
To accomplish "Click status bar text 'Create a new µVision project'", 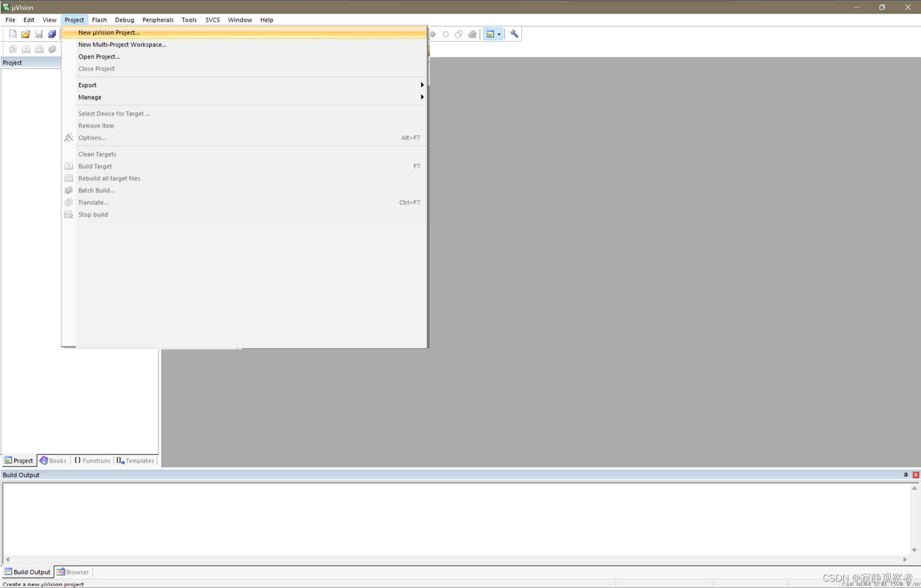I will pyautogui.click(x=43, y=584).
